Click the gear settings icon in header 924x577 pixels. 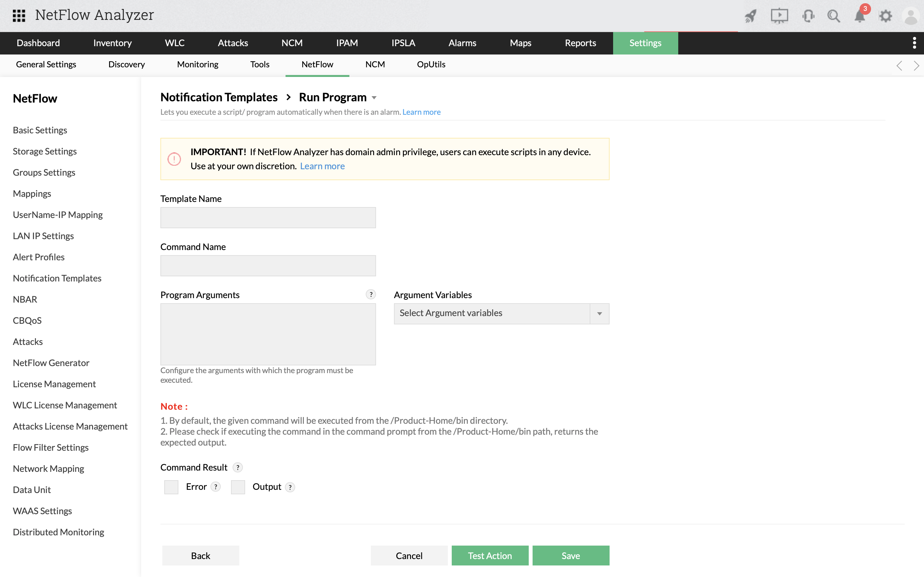(886, 16)
